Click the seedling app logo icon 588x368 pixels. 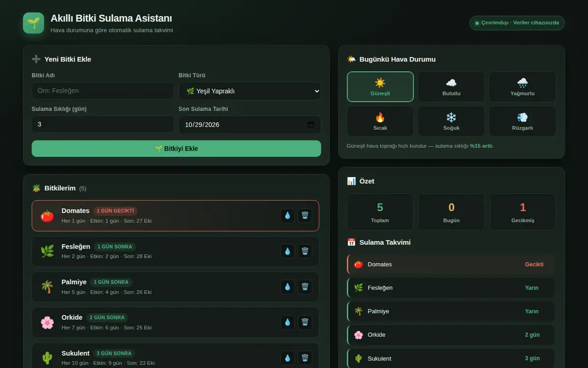(33, 23)
